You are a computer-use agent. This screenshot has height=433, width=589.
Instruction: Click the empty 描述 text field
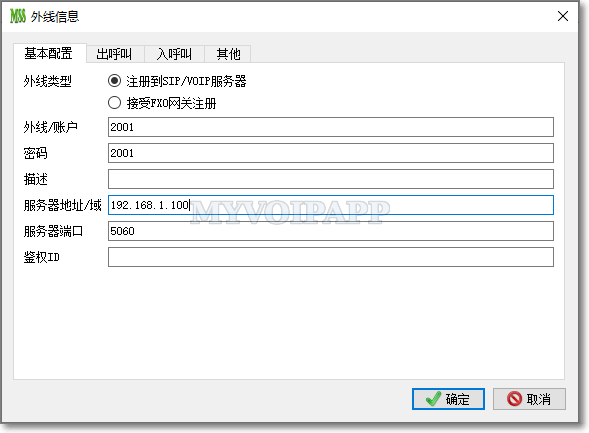click(x=331, y=179)
